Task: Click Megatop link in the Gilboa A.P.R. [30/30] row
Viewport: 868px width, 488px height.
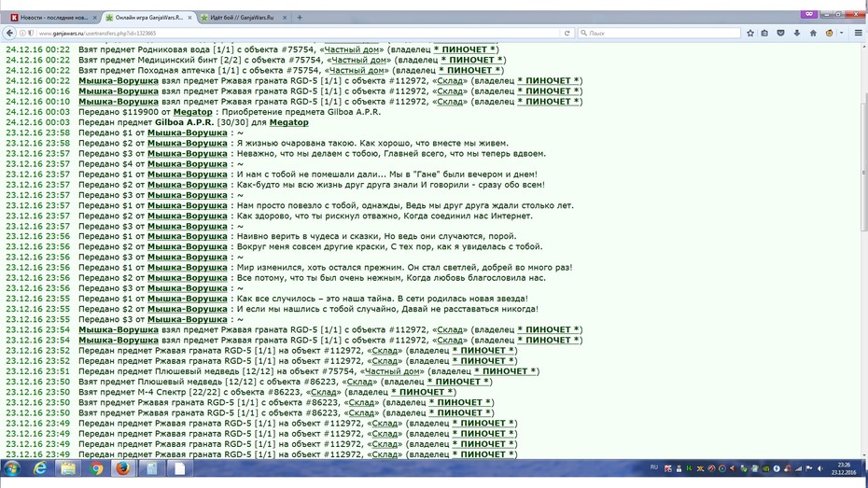Action: coord(289,122)
